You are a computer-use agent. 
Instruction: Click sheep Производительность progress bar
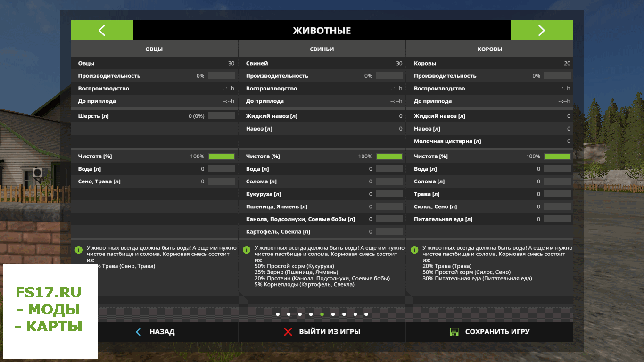tap(221, 76)
